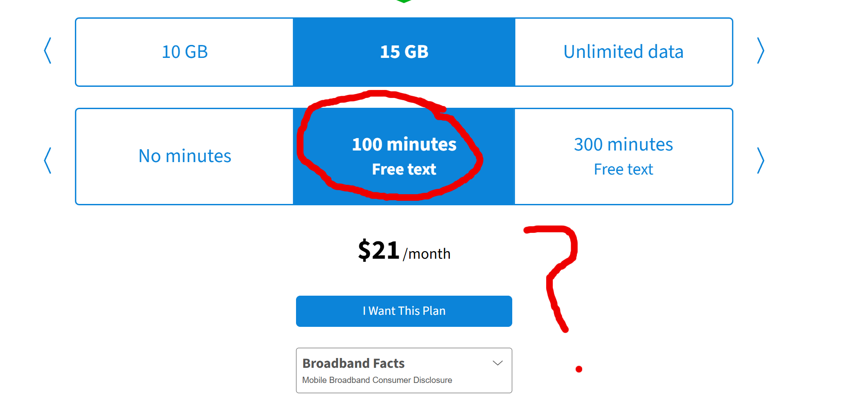Click Free text under 300 minutes

coord(623,169)
